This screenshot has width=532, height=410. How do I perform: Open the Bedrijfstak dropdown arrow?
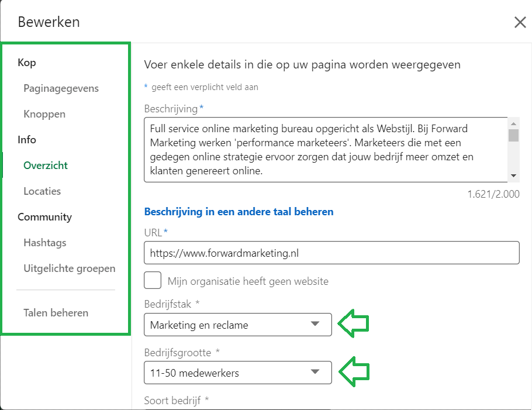tap(316, 325)
